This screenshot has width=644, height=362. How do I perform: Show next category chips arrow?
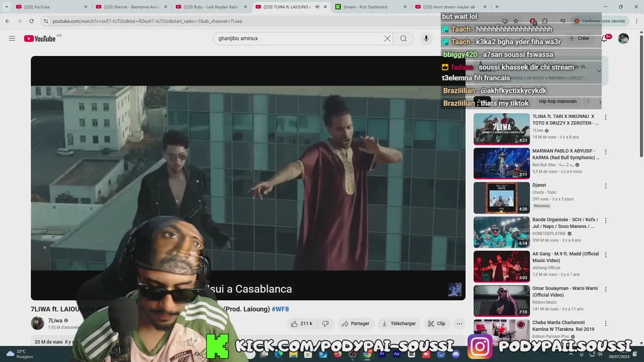(x=600, y=102)
